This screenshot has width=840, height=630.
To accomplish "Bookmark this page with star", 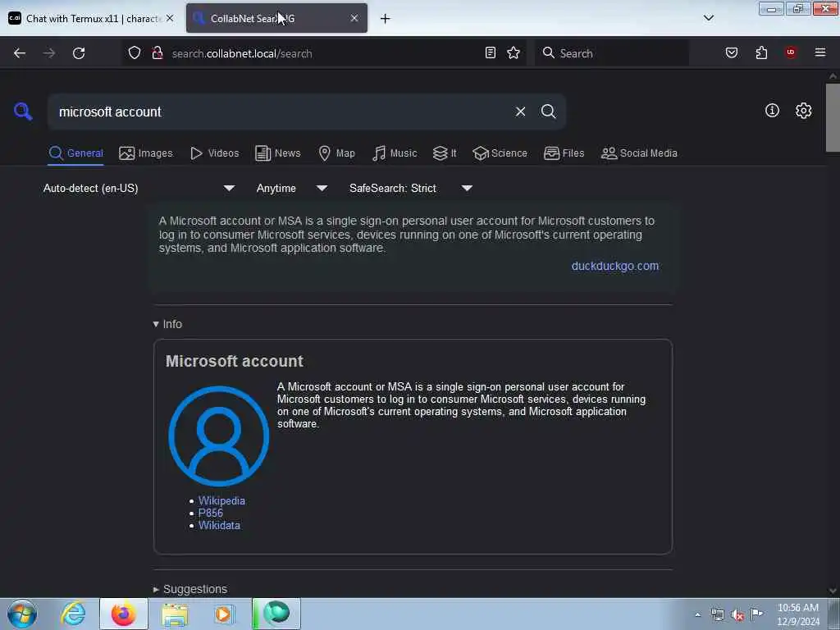I will 514,52.
